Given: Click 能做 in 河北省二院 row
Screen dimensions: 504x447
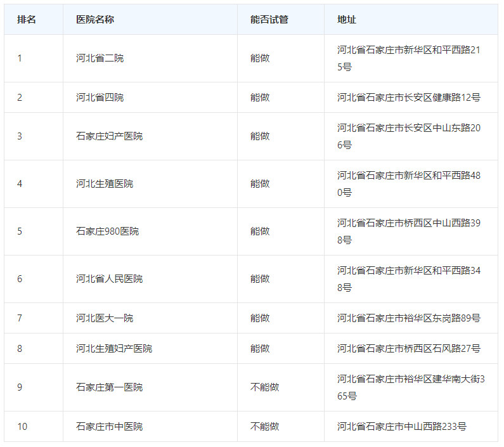Looking at the screenshot, I should click(x=260, y=58).
